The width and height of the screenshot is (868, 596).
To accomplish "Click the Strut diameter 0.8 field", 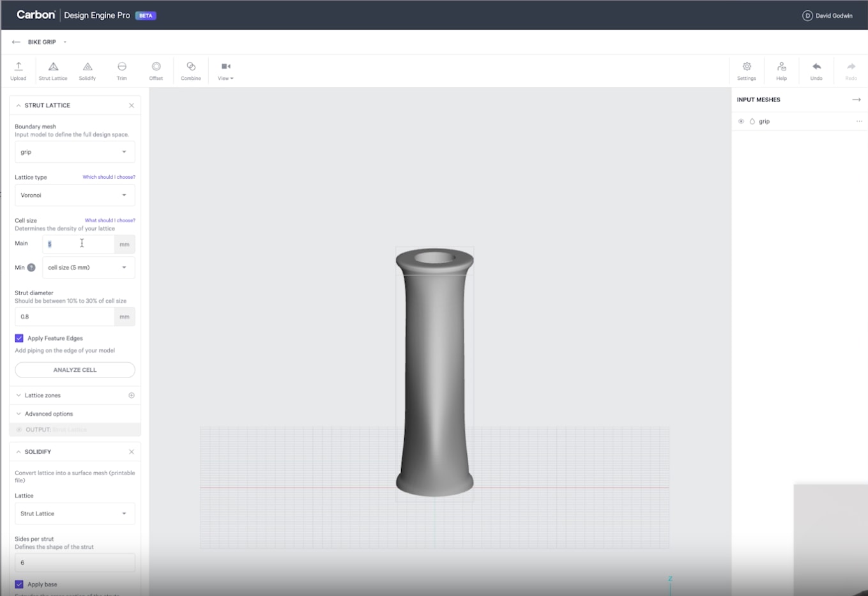I will (65, 317).
